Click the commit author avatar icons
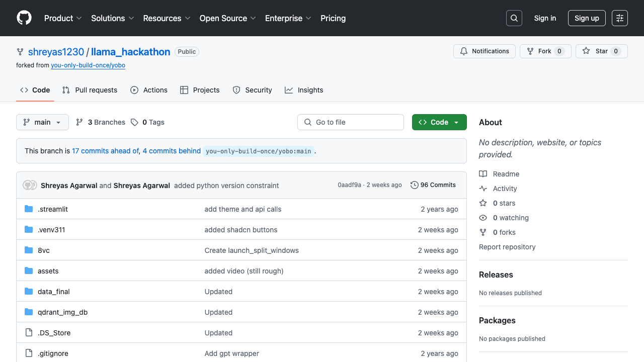Image resolution: width=644 pixels, height=362 pixels. (x=30, y=185)
